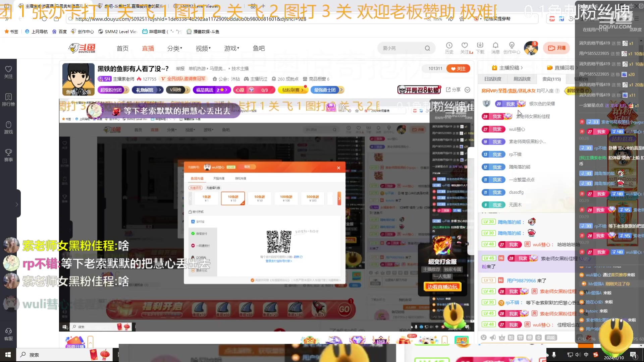Image resolution: width=644 pixels, height=362 pixels.
Task: Click the 我要开播 gift bar icon
Action: click(75, 342)
